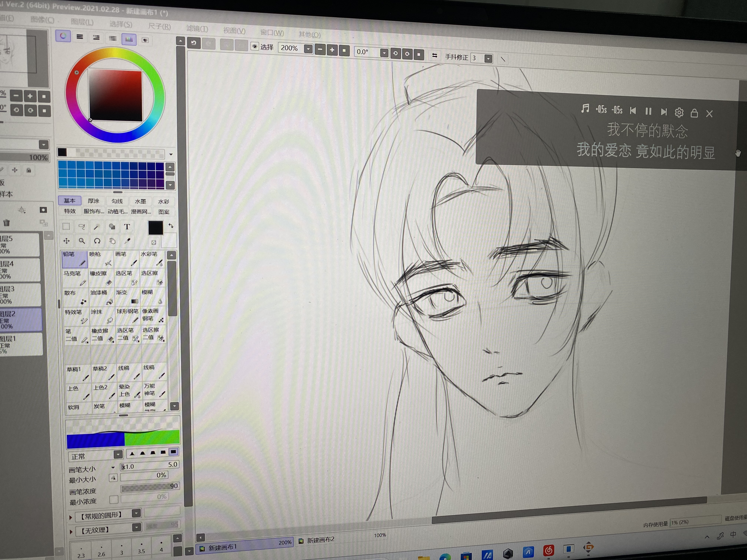Expand the triangle beside 【常规的圆形】
The image size is (747, 560).
[x=70, y=517]
